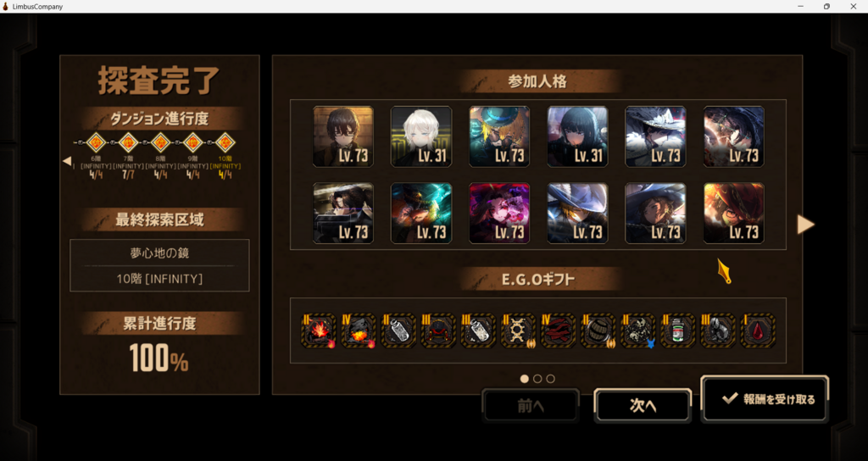Claim rewards with 報酬を受け取る button
Viewport: 868px width, 461px height.
tap(765, 399)
